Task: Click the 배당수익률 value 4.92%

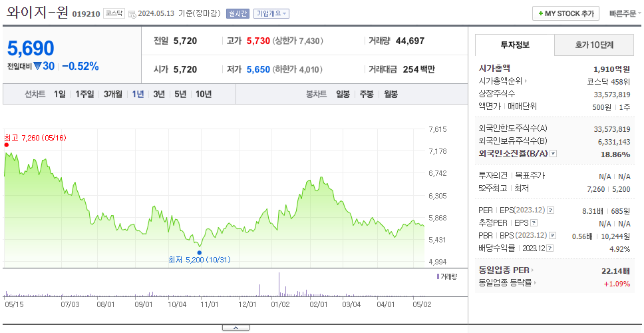Action: click(x=620, y=248)
